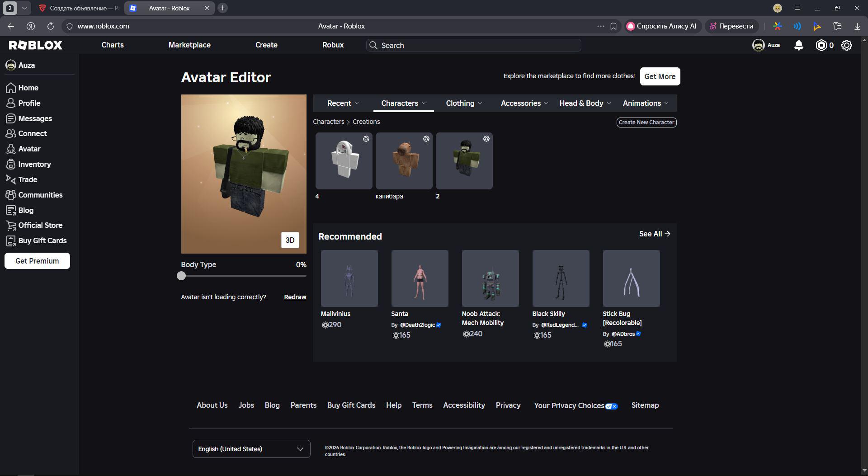Expand the Recent dropdown tab
Image resolution: width=868 pixels, height=476 pixels.
pos(343,103)
